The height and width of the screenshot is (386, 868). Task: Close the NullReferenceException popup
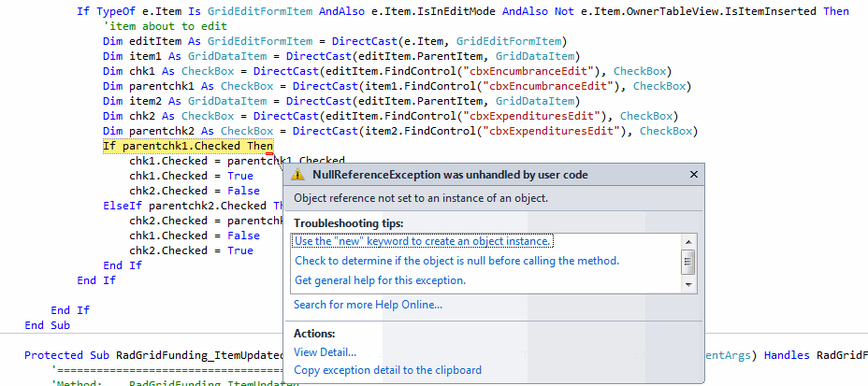pyautogui.click(x=693, y=175)
